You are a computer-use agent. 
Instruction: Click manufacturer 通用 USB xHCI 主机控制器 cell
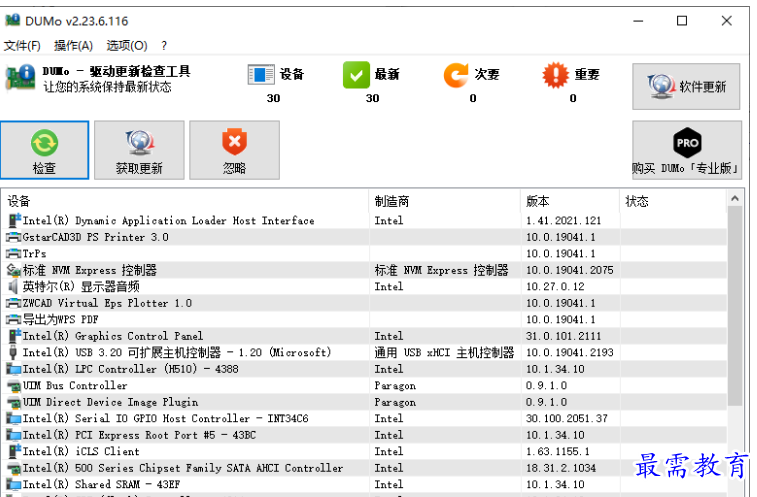pyautogui.click(x=444, y=353)
